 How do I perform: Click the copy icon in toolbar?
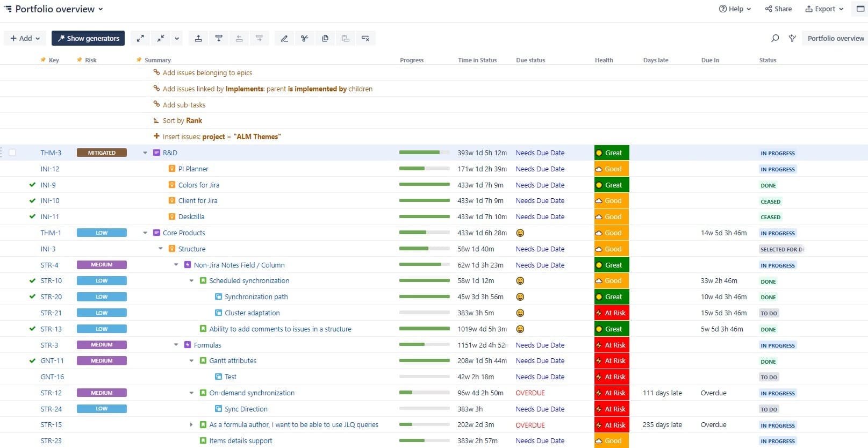click(x=325, y=38)
